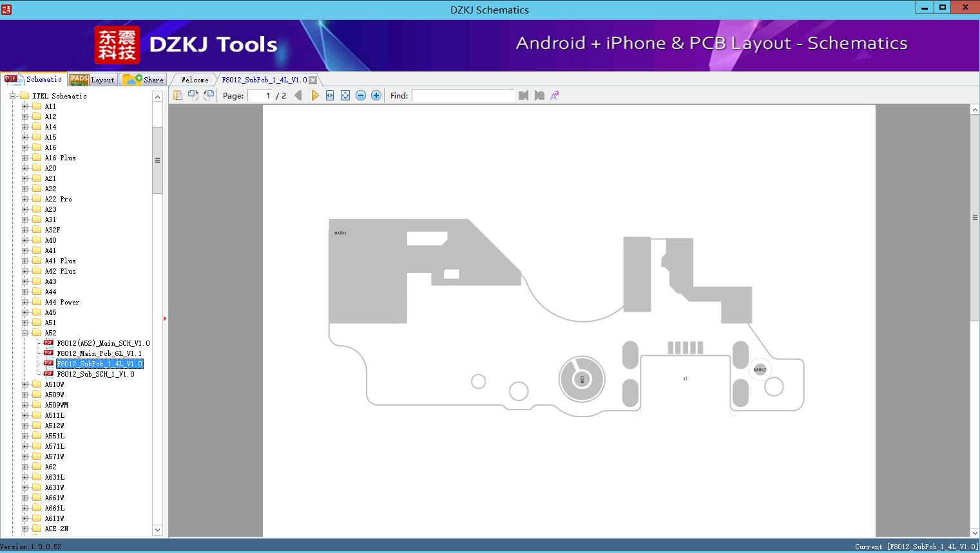Viewport: 980px width, 553px height.
Task: Click find previous icon
Action: (x=523, y=95)
